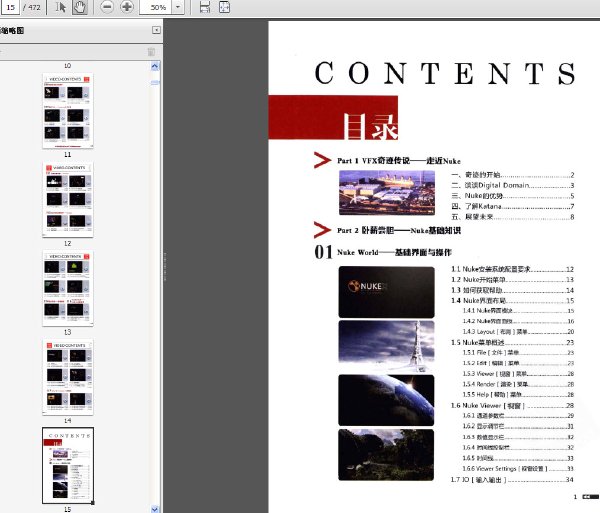The image size is (600, 513).
Task: Open page 12 thumbnail
Action: click(68, 200)
